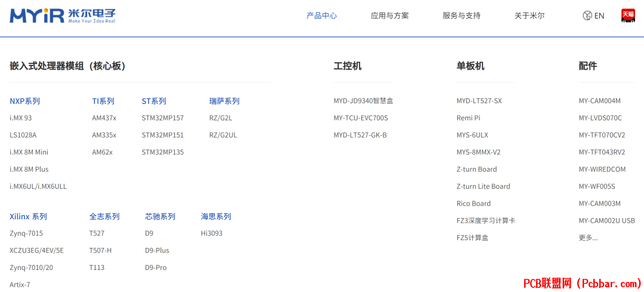Select i.MX 93 module
The width and height of the screenshot is (644, 292).
click(x=21, y=118)
